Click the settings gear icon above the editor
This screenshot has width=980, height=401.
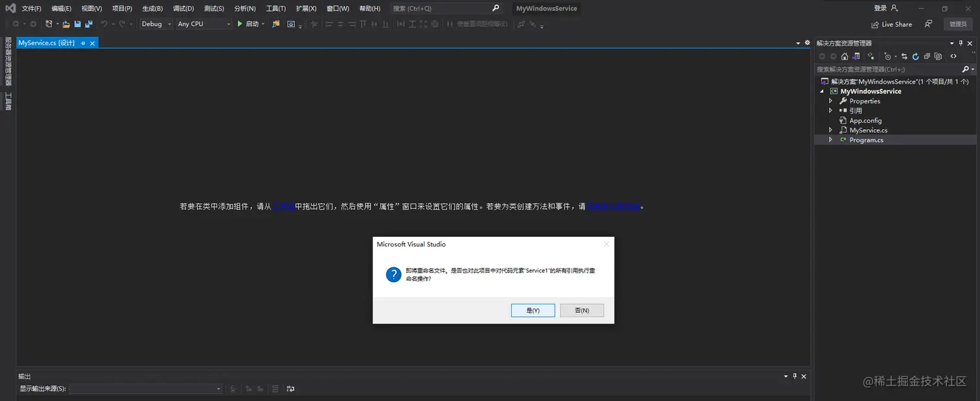pyautogui.click(x=807, y=43)
